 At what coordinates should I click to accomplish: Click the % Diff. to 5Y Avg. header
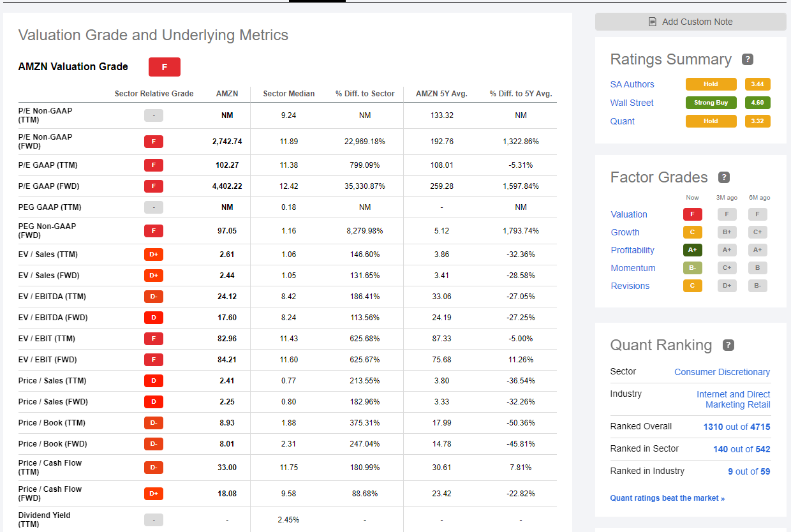point(521,94)
